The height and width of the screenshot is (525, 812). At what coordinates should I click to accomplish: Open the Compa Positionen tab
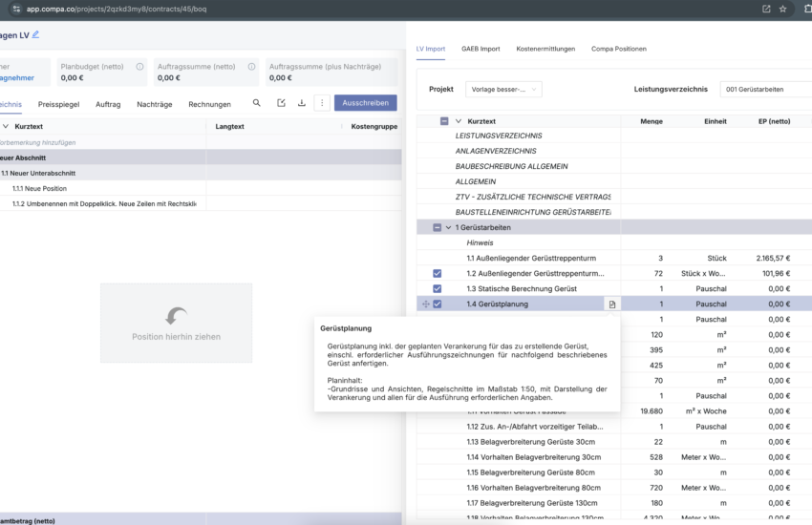pyautogui.click(x=619, y=49)
